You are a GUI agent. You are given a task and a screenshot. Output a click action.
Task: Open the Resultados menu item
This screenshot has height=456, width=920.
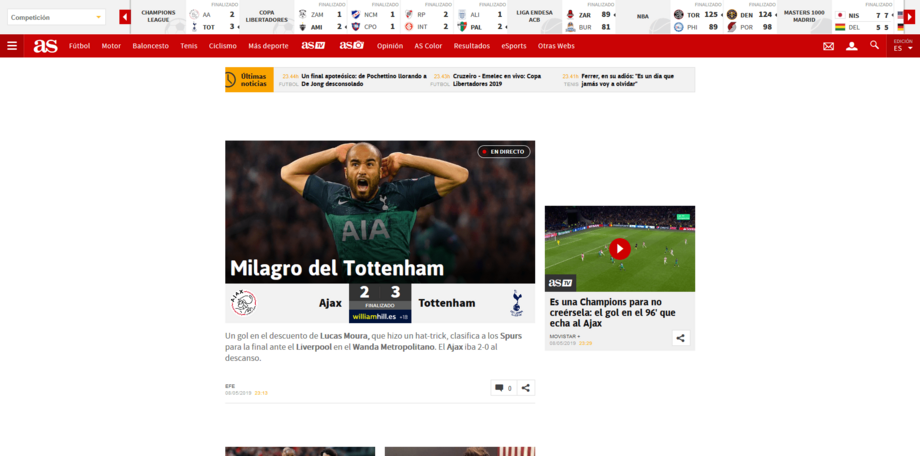coord(471,46)
